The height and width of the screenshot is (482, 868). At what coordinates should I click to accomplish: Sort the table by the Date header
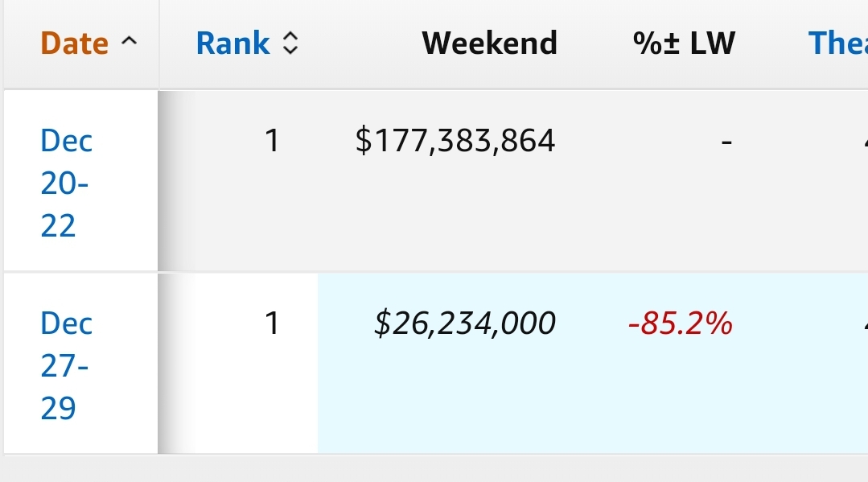pos(74,43)
